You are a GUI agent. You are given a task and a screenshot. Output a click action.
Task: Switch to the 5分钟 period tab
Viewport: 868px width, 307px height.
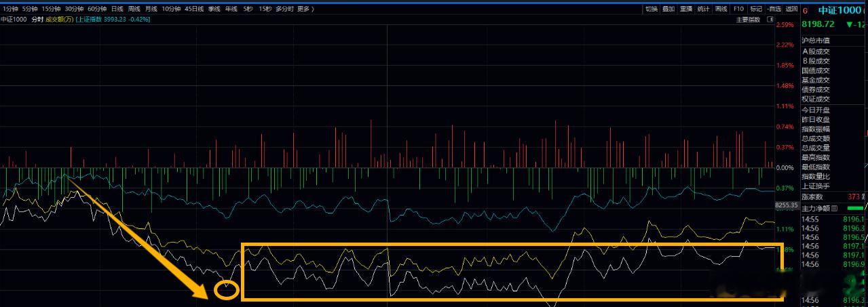(29, 9)
